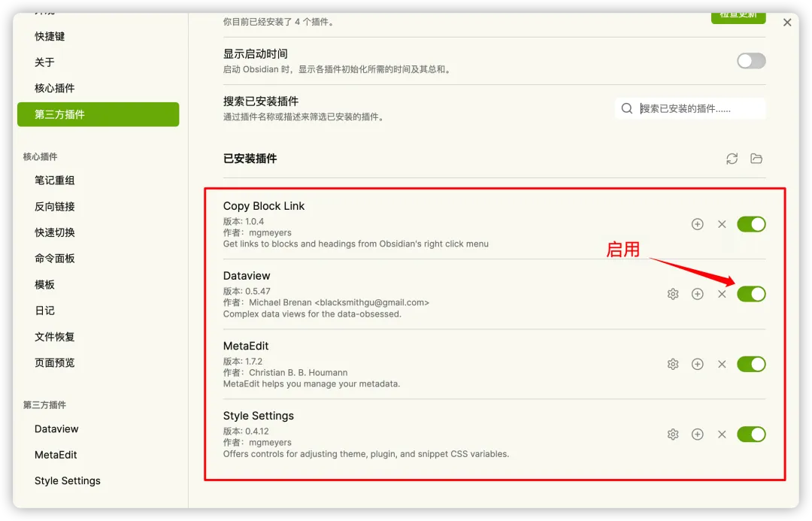Click version text 版本: 0.5.47
The image size is (812, 521).
[247, 291]
